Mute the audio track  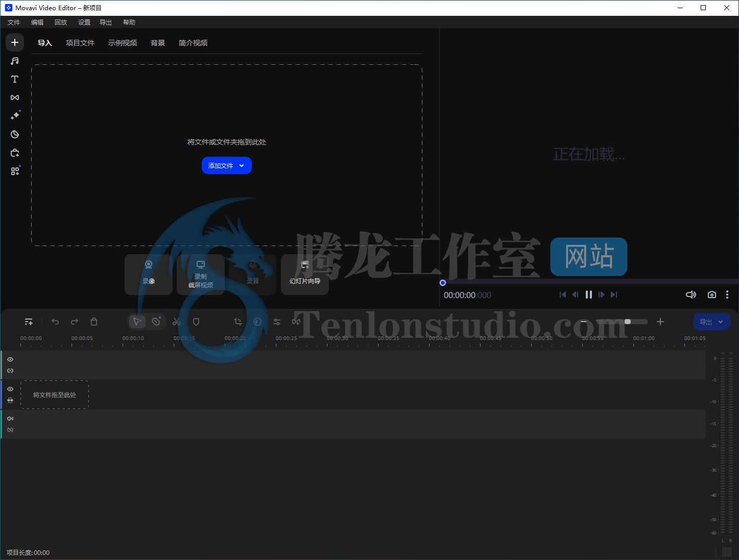click(10, 419)
